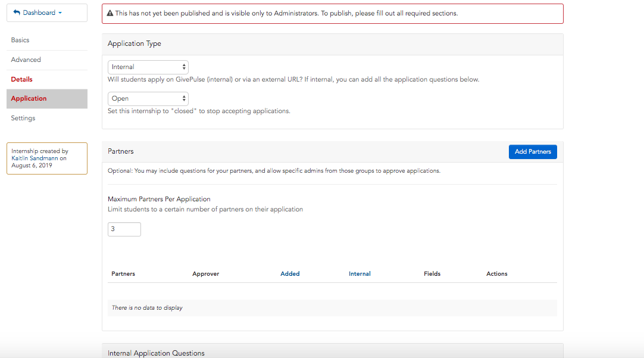Click the warning triangle icon in the alert
644x358 pixels.
(110, 14)
